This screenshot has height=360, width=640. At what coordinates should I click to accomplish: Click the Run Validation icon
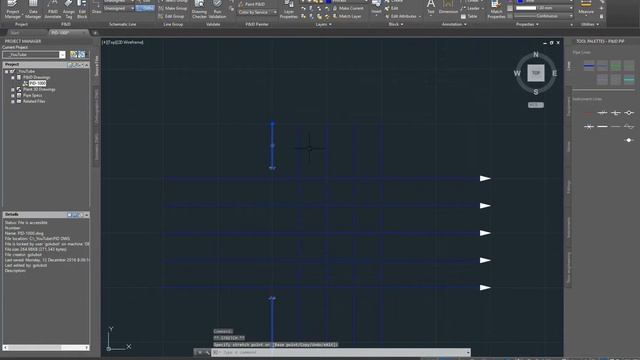(x=217, y=10)
